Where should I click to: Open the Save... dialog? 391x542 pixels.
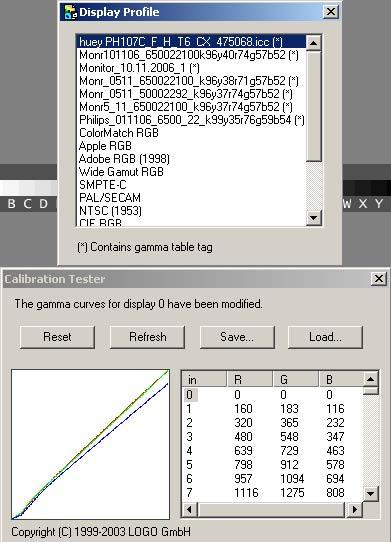237,337
